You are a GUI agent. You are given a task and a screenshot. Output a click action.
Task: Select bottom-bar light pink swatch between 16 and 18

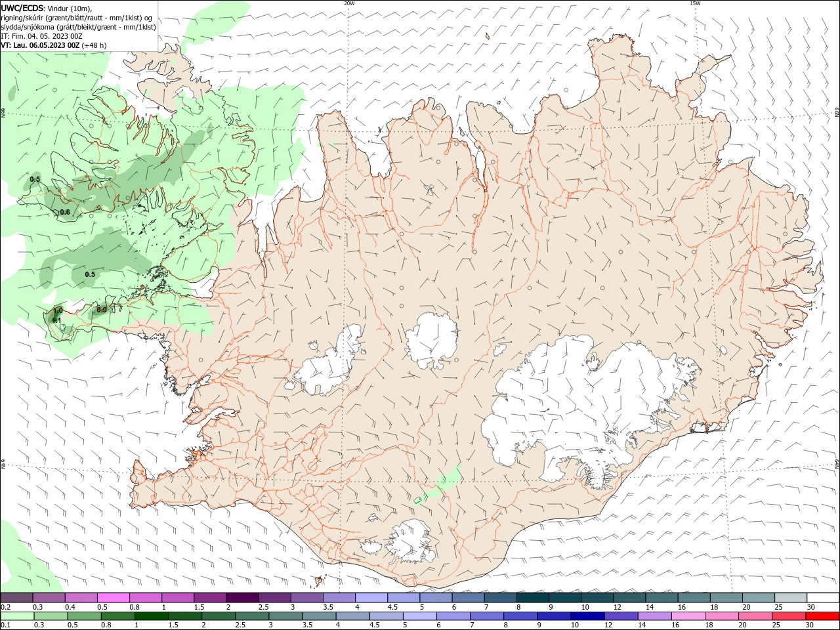tap(688, 616)
